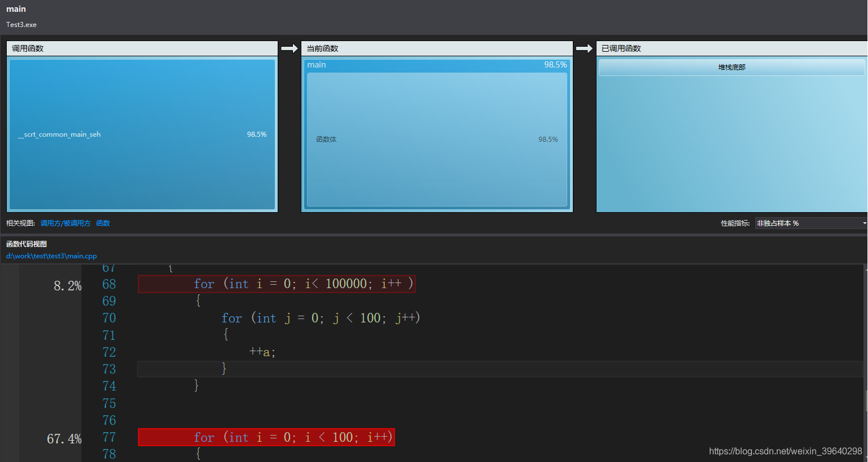The width and height of the screenshot is (868, 462).
Task: Click the 调用函数 panel header
Action: click(x=142, y=48)
